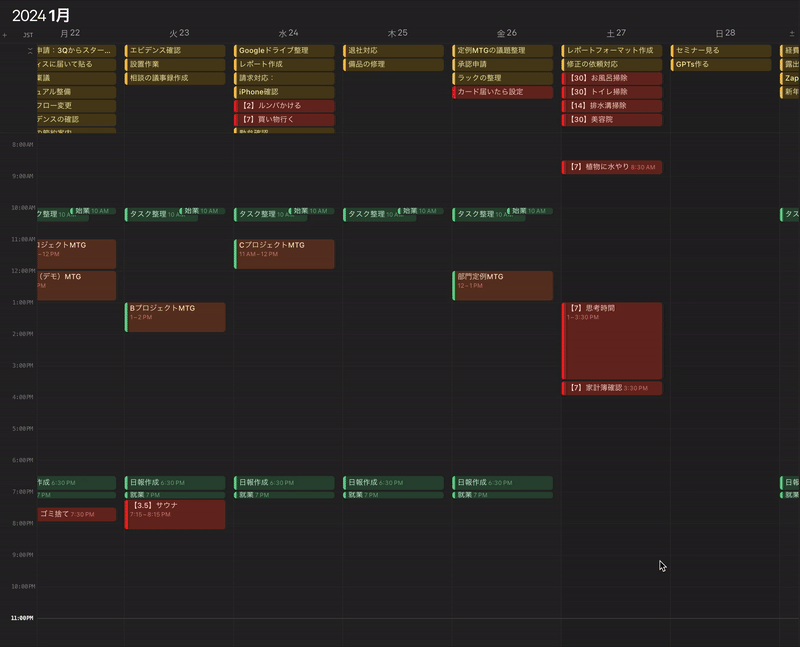Open Wednesday's 就業 7 PM event
This screenshot has width=800, height=647.
click(284, 495)
